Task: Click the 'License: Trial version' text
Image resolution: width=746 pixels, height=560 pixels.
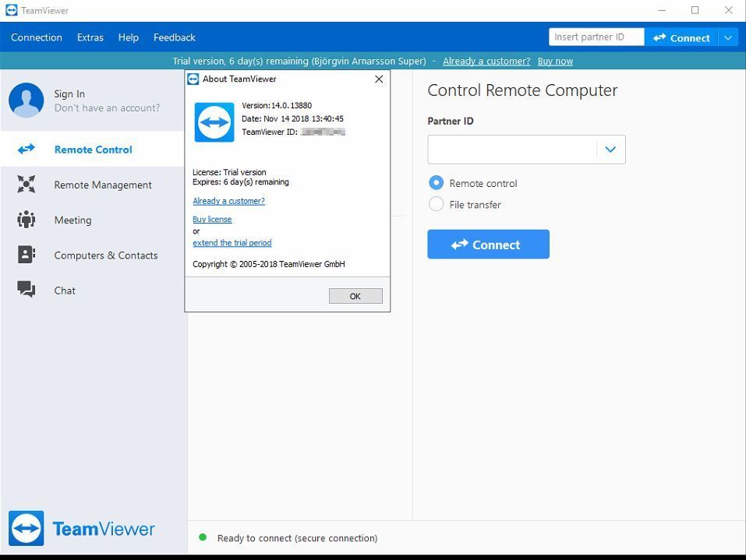Action: tap(229, 172)
